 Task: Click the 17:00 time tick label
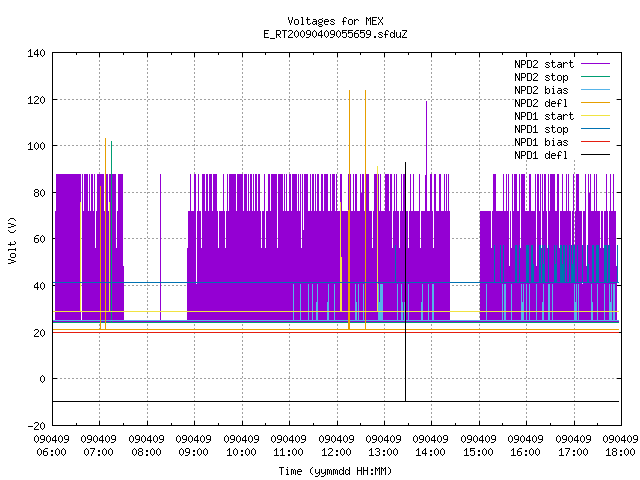(573, 453)
